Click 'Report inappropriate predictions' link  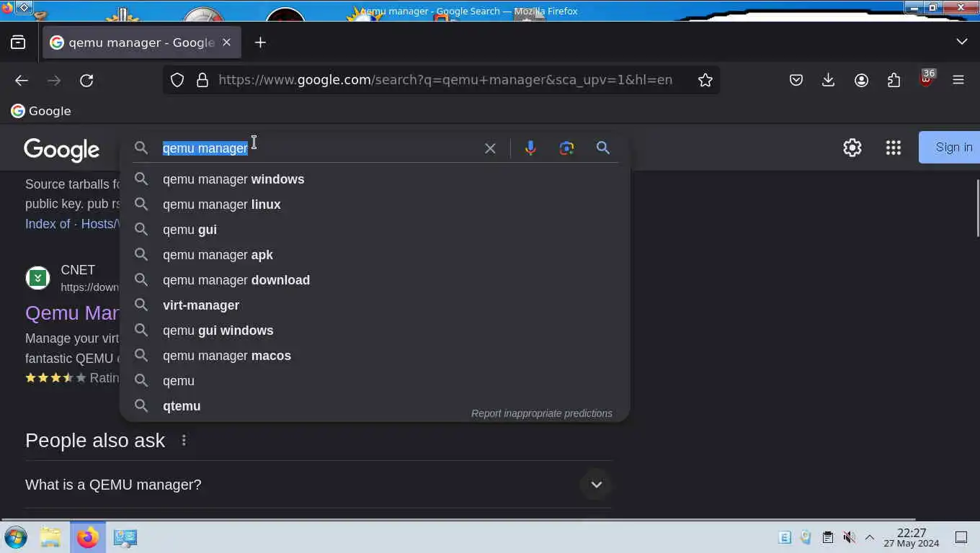pos(542,413)
